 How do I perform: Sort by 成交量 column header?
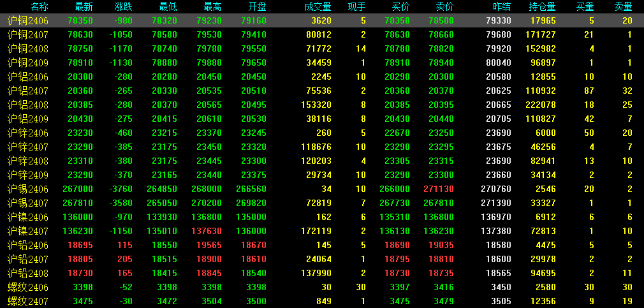[318, 6]
